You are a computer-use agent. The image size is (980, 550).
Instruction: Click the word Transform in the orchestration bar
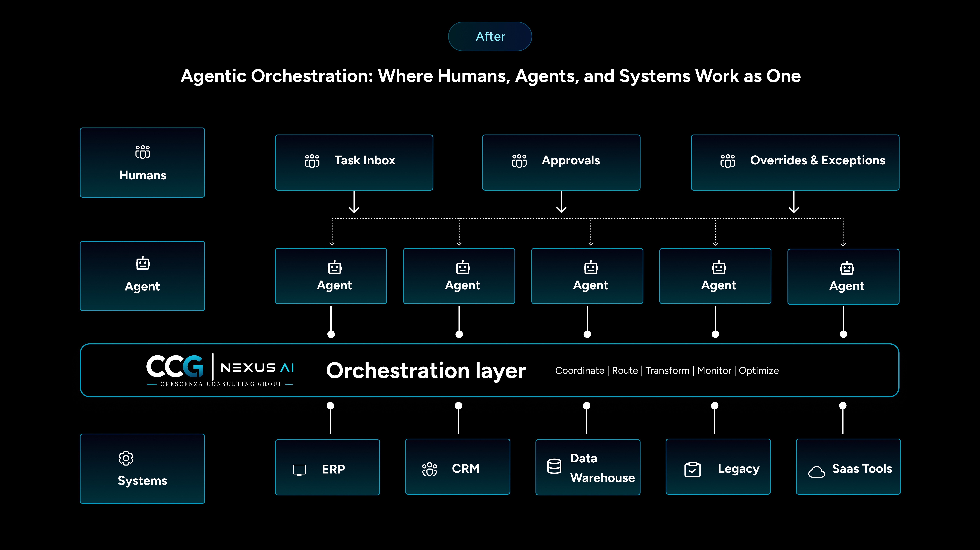pyautogui.click(x=668, y=371)
